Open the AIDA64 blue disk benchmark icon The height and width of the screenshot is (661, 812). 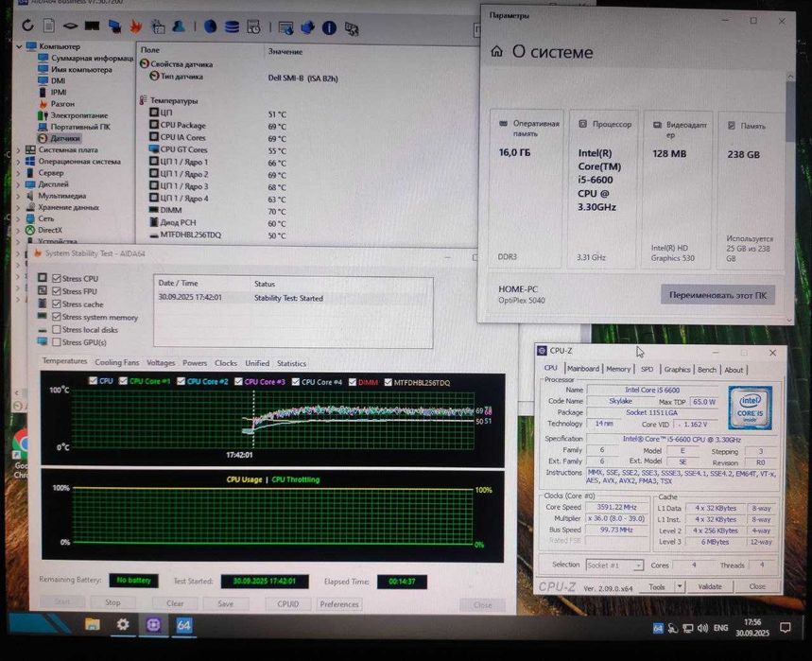210,26
